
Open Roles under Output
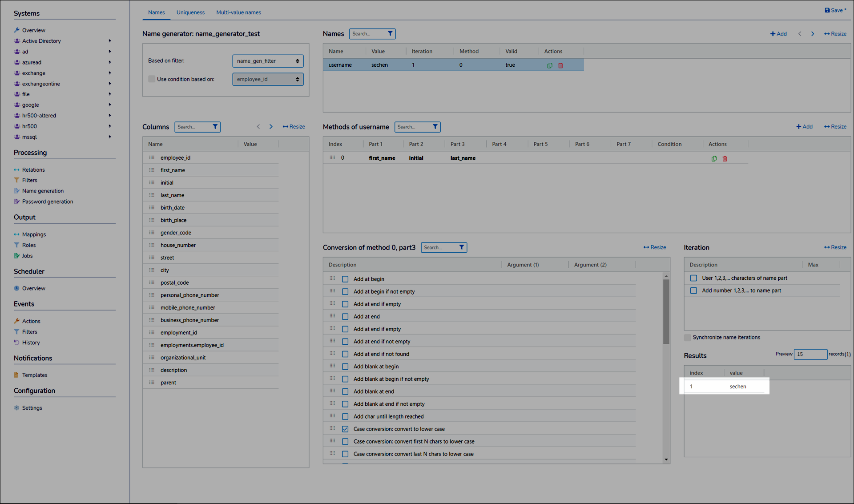(x=25, y=245)
